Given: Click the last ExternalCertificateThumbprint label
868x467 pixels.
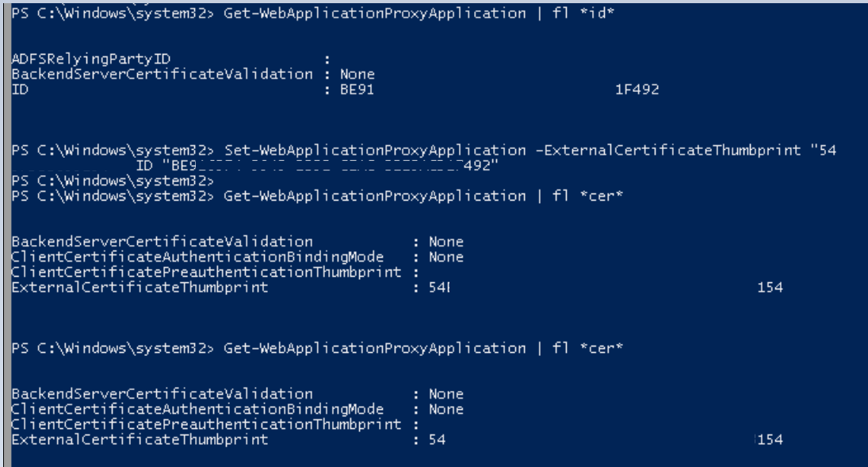Looking at the screenshot, I should pyautogui.click(x=140, y=440).
